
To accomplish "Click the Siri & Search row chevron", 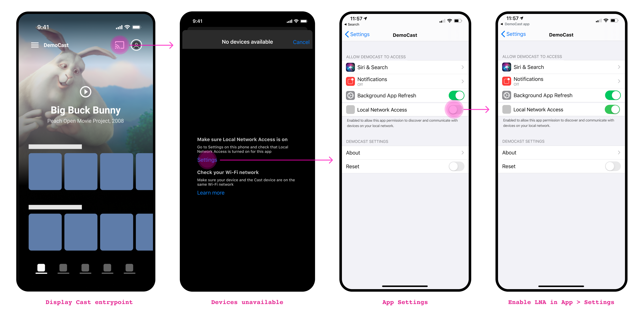I will click(x=462, y=67).
